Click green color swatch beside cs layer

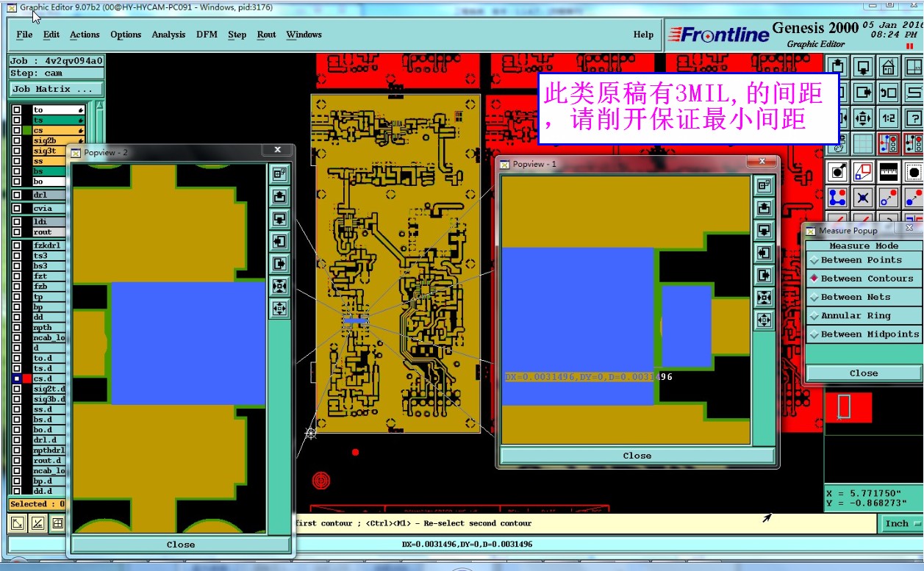click(x=27, y=130)
